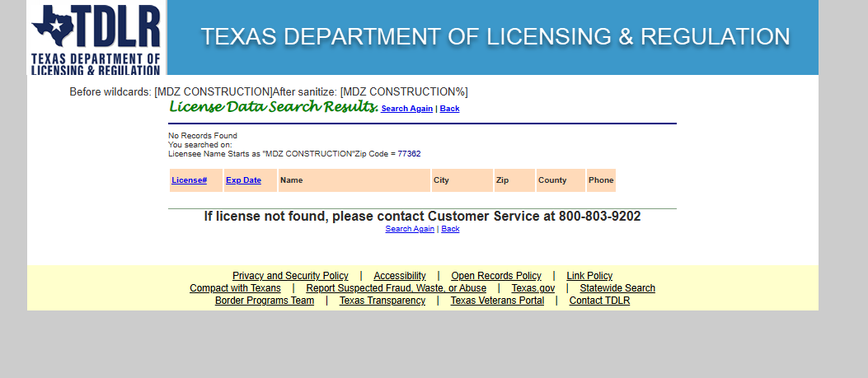868x378 pixels.
Task: Go Back via link beside results heading
Action: click(x=449, y=109)
